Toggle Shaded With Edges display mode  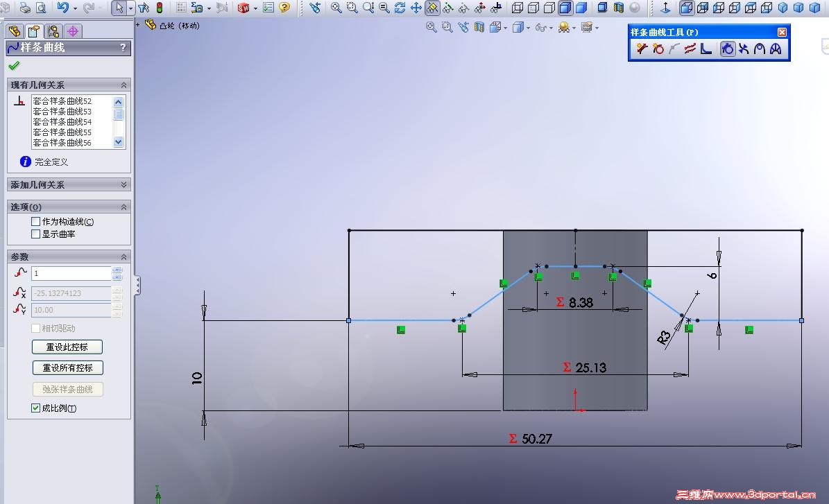pos(565,8)
